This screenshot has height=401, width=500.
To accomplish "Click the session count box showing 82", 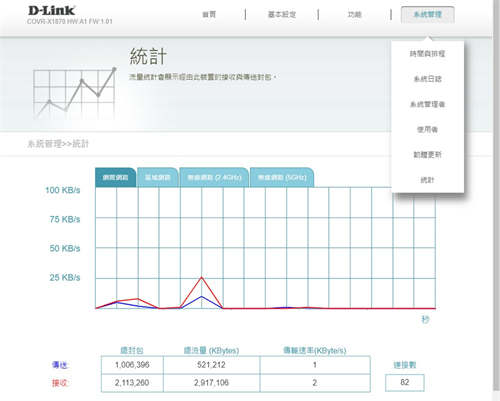I will click(x=405, y=382).
